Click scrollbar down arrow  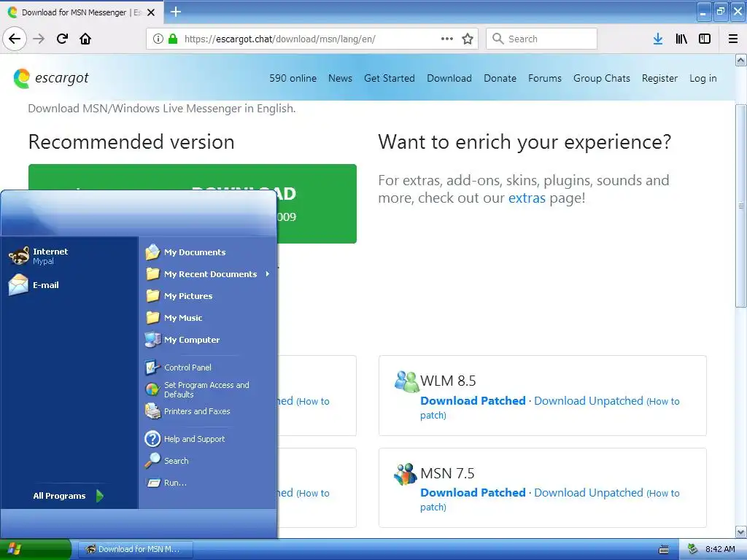(740, 532)
